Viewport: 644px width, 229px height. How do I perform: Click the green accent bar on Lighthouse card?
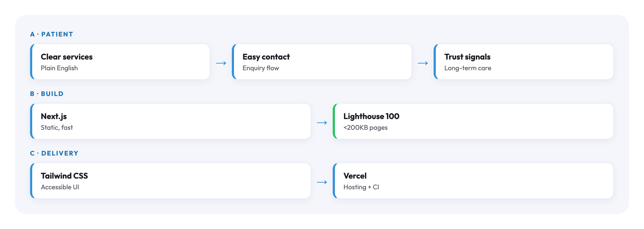click(334, 121)
